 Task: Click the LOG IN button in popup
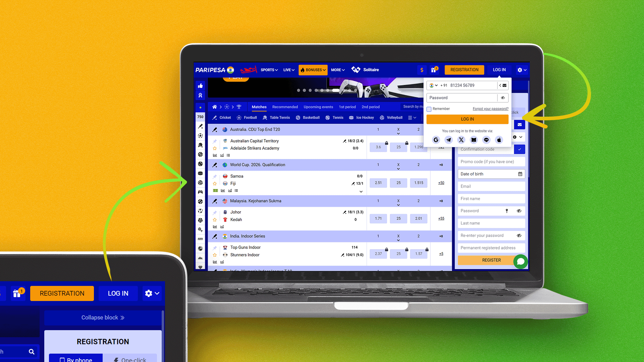[x=467, y=119]
